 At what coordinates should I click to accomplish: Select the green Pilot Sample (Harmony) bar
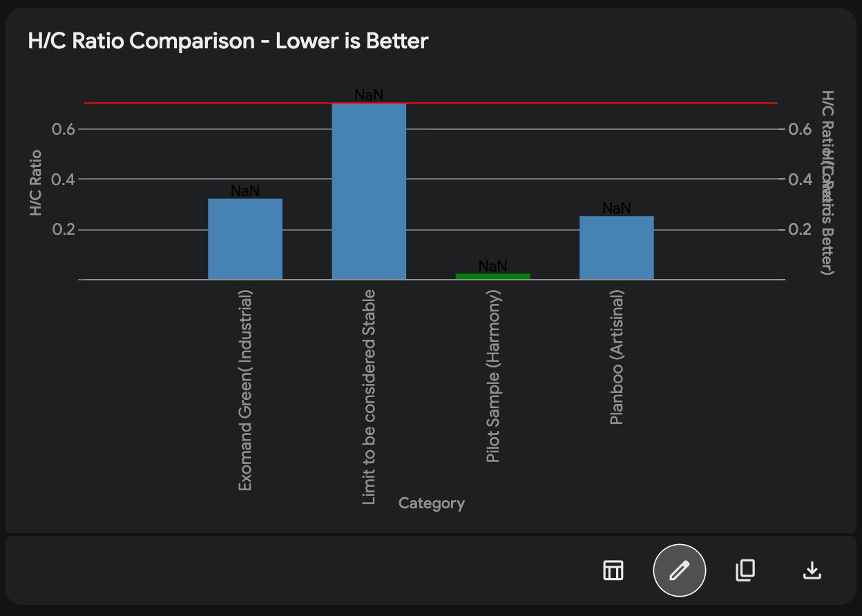(x=493, y=276)
